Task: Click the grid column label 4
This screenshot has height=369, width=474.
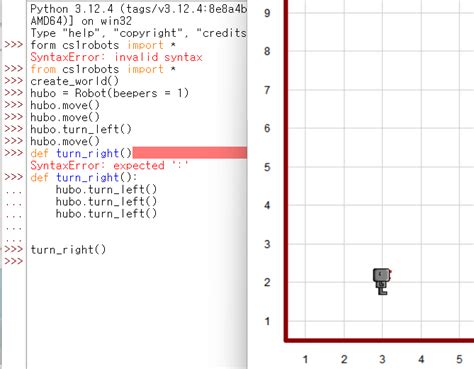Action: pyautogui.click(x=421, y=359)
